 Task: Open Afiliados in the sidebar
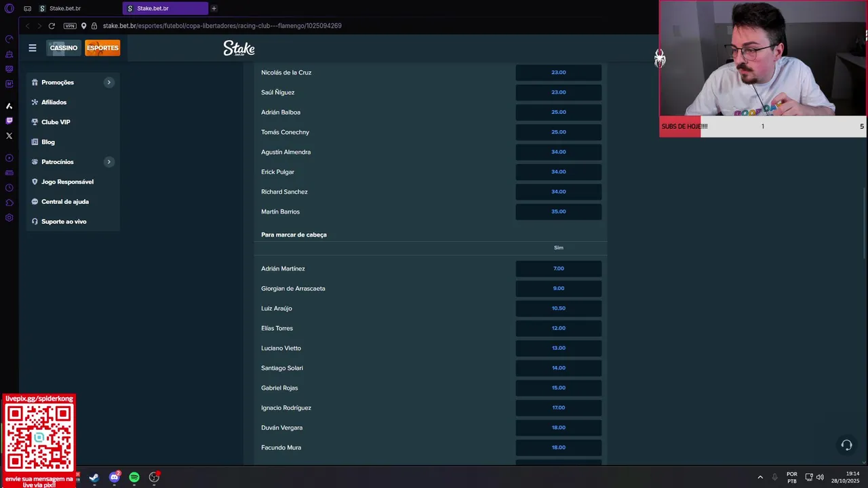coord(54,102)
